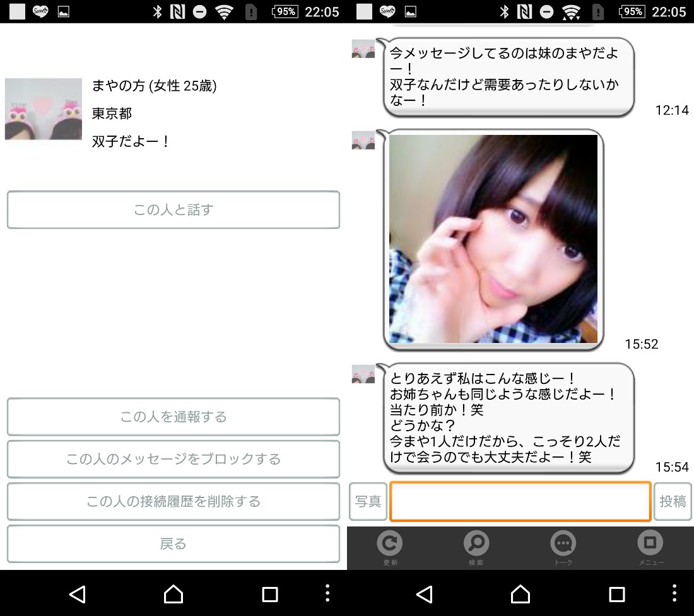Viewport: 694px width, 616px height.
Task: Tap the 写真 photo attach button
Action: 368,502
